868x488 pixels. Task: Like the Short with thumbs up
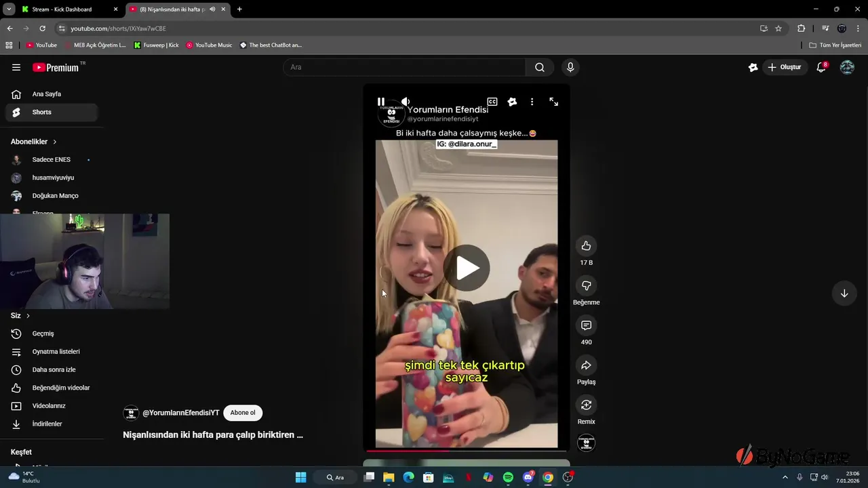tap(587, 246)
